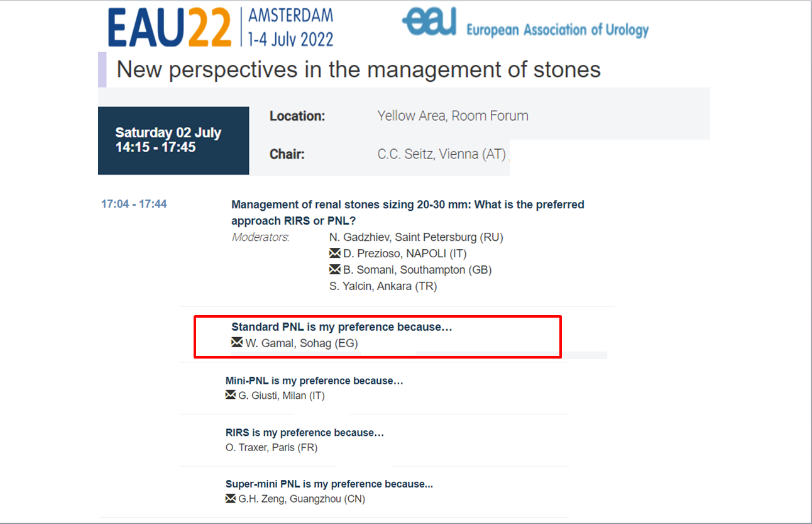Click the blue EAU emblem logo
The height and width of the screenshot is (524, 812).
pyautogui.click(x=429, y=24)
